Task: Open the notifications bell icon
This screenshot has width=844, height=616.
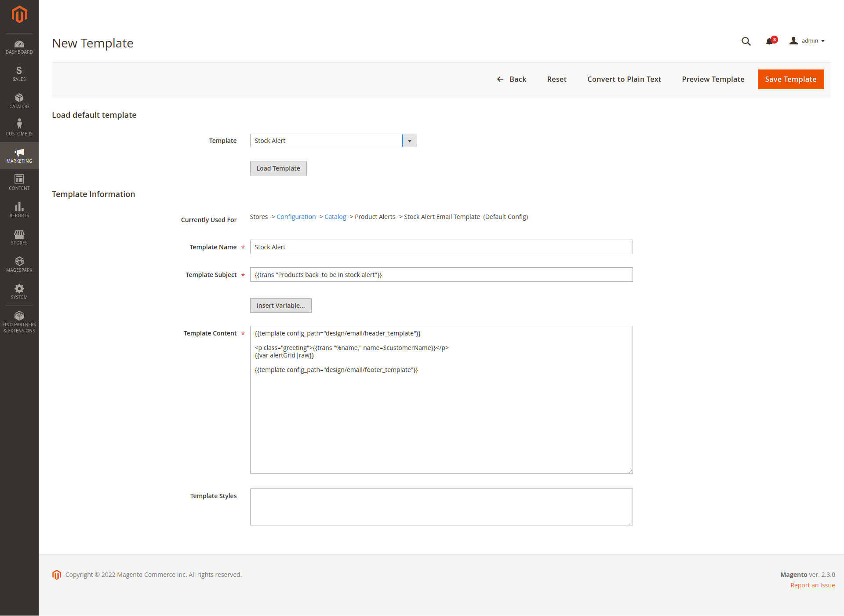Action: [x=769, y=41]
